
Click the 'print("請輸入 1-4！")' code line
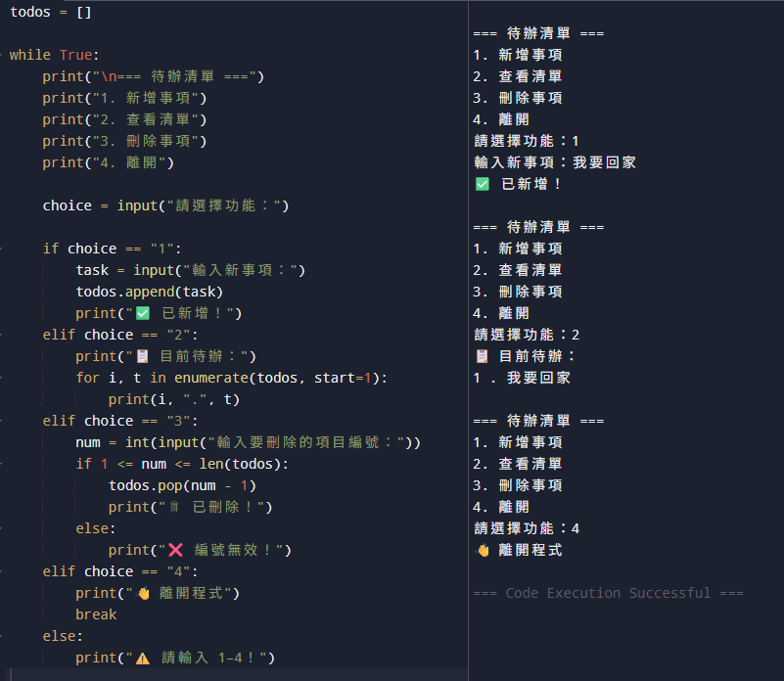click(x=175, y=658)
